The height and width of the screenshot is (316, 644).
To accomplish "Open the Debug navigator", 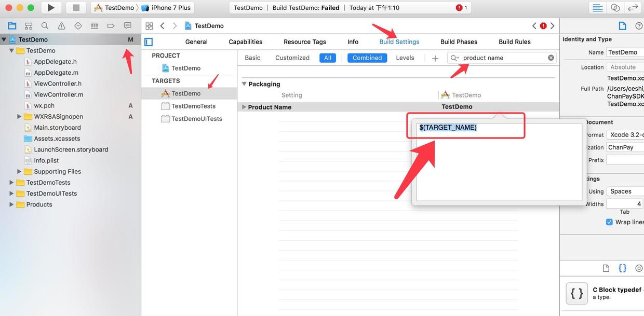I will [95, 26].
